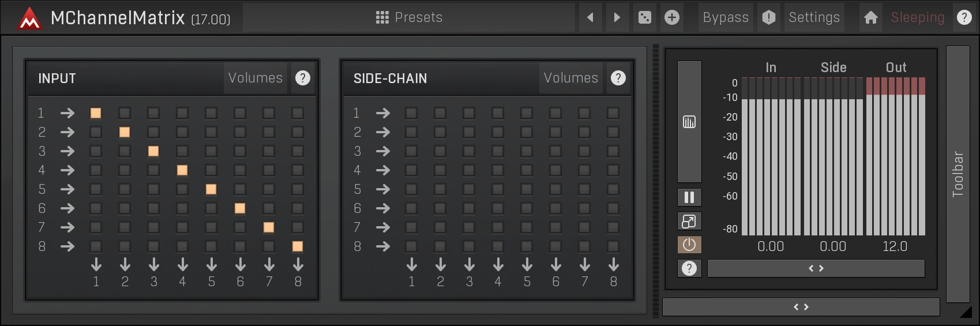Click the random preset dice icon
The height and width of the screenshot is (326, 980).
(x=644, y=17)
